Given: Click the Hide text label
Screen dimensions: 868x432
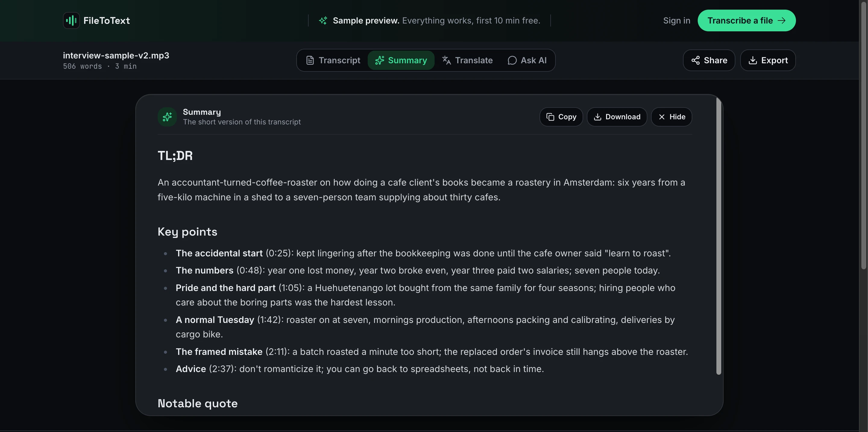Looking at the screenshot, I should [x=677, y=117].
